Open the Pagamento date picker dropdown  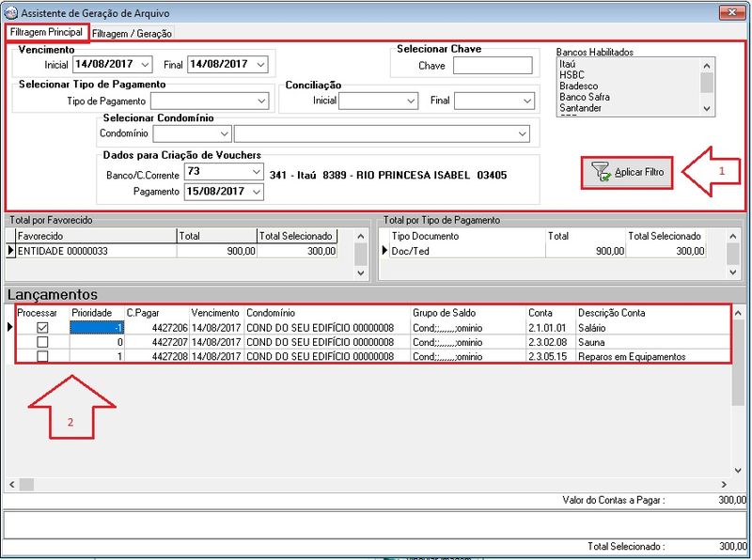tap(257, 192)
